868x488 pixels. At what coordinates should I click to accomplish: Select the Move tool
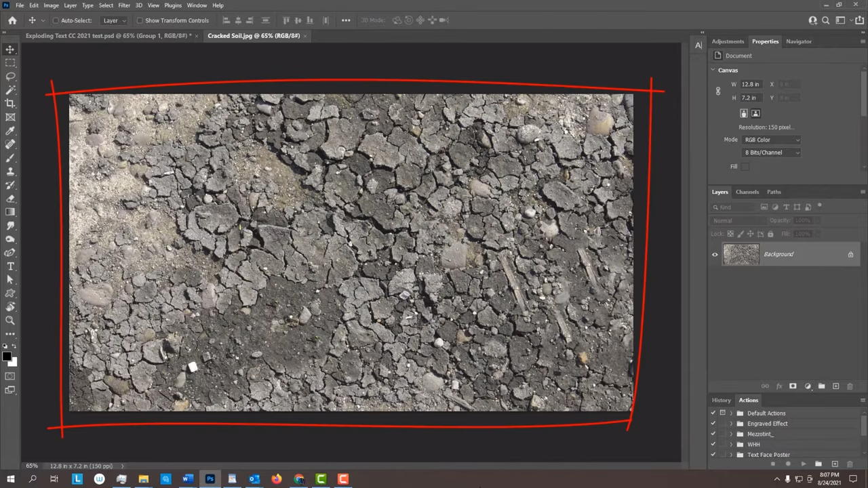pyautogui.click(x=10, y=49)
